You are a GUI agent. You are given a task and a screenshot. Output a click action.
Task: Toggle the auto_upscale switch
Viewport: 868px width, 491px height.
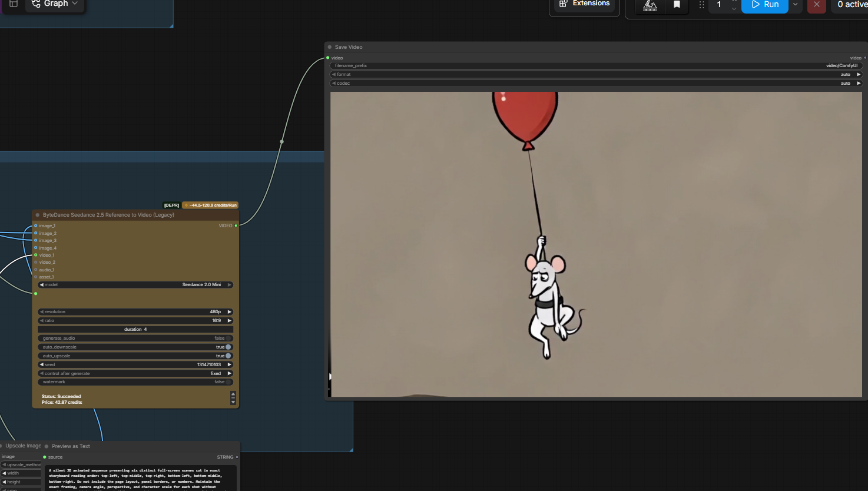pyautogui.click(x=228, y=356)
